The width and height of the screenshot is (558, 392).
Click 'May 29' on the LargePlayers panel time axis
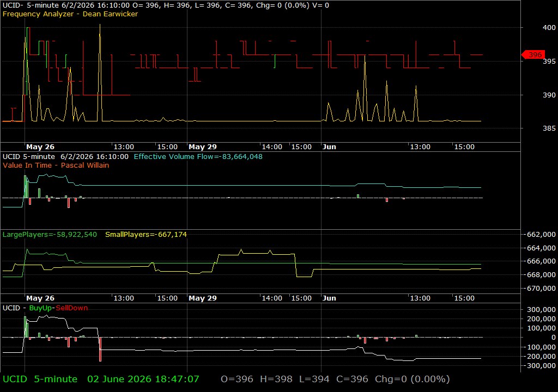tap(203, 298)
